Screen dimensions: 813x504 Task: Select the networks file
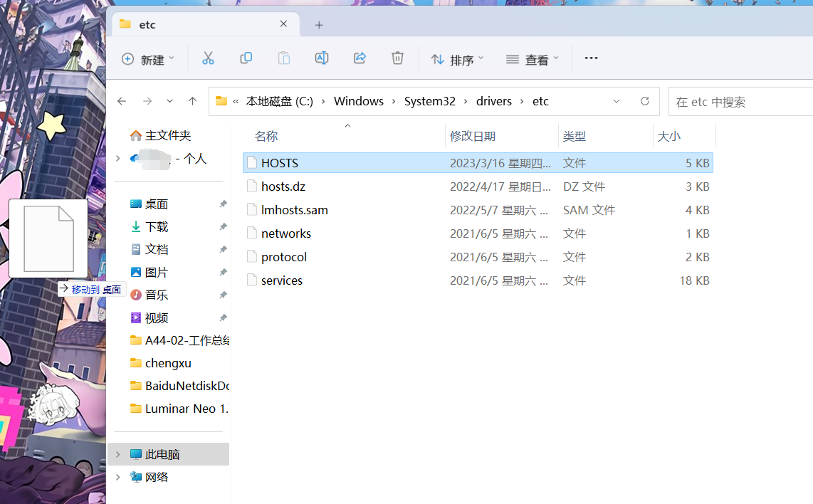click(478, 233)
